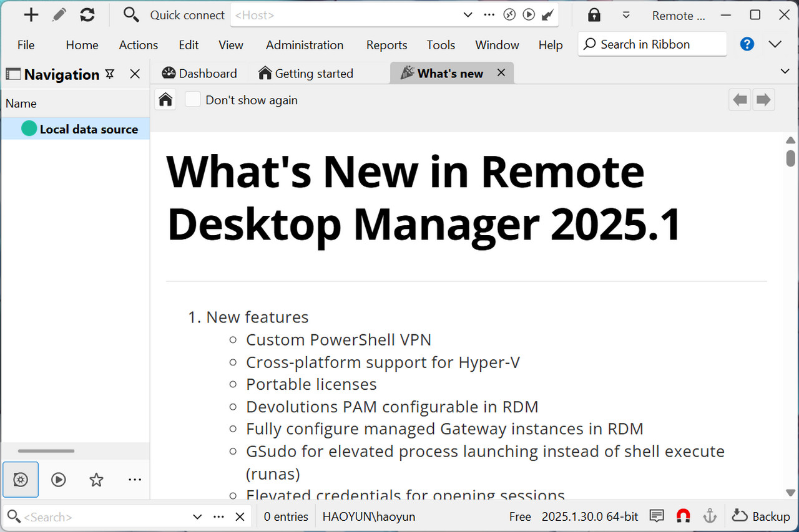Click the Search in Ribbon field

click(x=652, y=44)
